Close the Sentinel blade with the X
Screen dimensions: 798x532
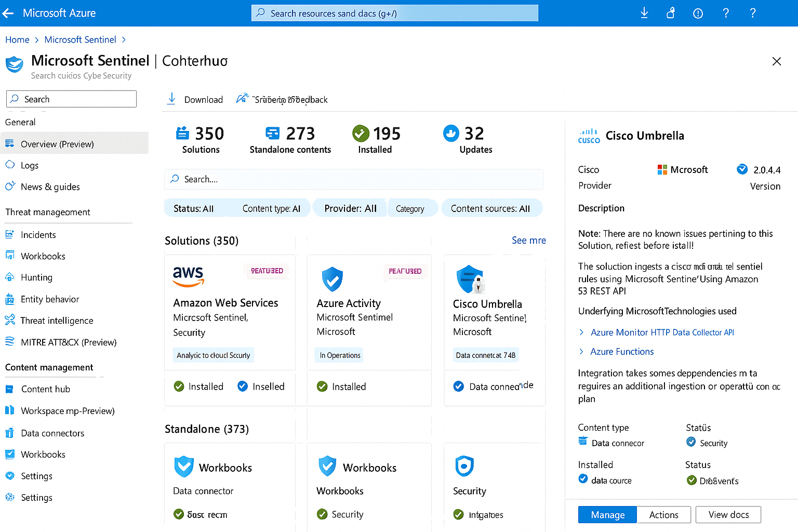(777, 61)
